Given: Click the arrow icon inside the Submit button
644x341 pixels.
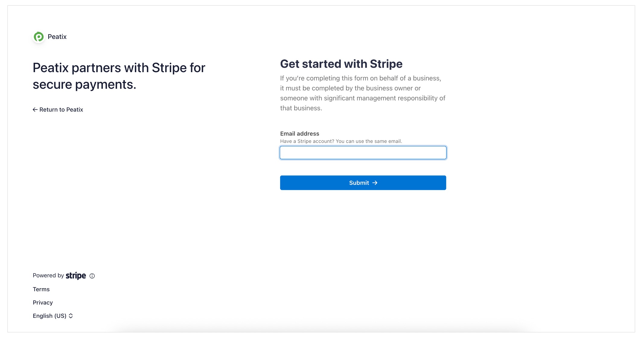Looking at the screenshot, I should [375, 183].
